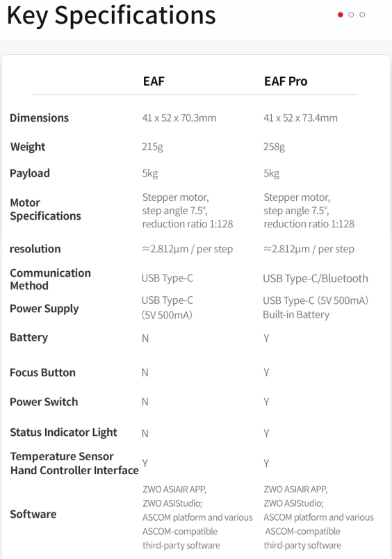
Task: Select the first red carousel dot
Action: point(341,15)
